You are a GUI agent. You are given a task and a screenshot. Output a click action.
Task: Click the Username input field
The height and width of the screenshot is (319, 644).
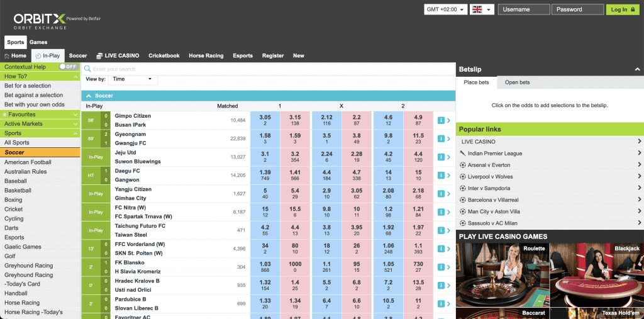(523, 9)
